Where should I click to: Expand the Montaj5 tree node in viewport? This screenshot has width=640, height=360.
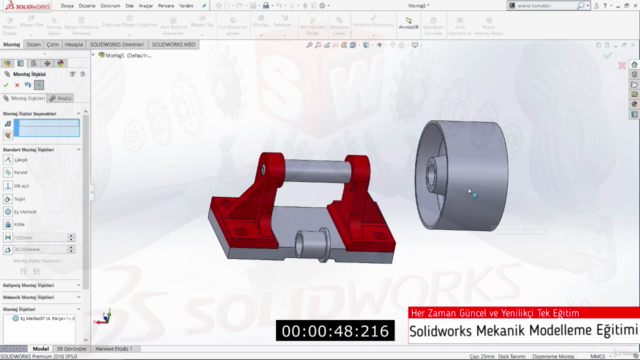click(93, 55)
